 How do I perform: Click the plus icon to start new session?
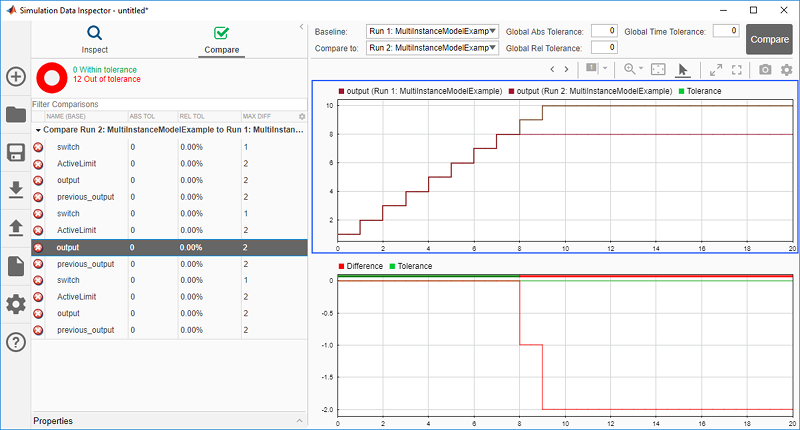16,77
